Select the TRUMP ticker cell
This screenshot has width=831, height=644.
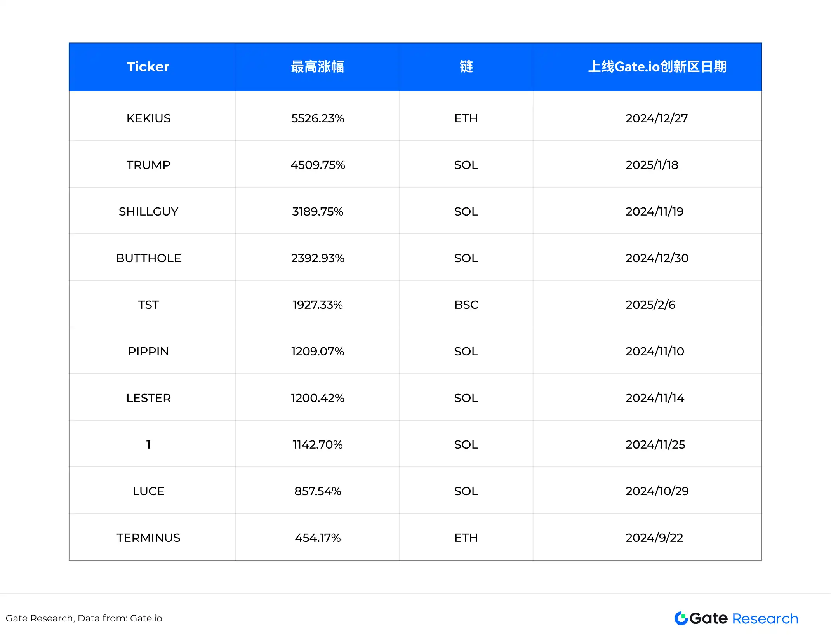click(148, 165)
